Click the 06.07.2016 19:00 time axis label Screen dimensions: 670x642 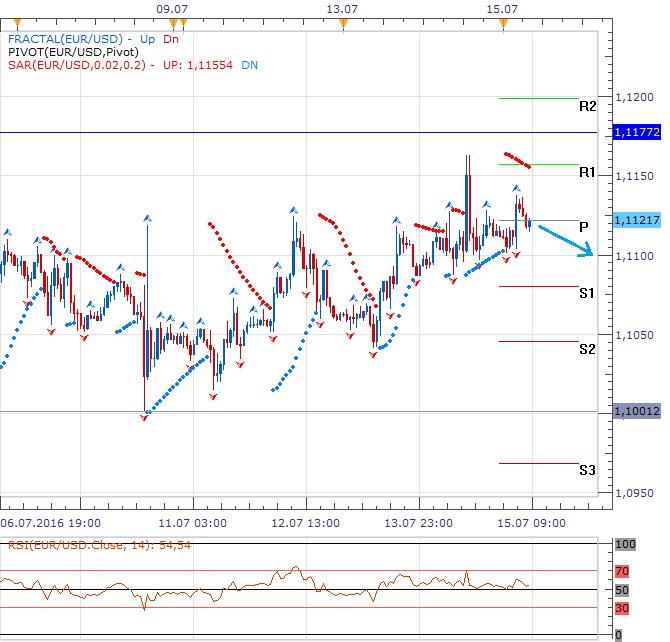point(49,522)
